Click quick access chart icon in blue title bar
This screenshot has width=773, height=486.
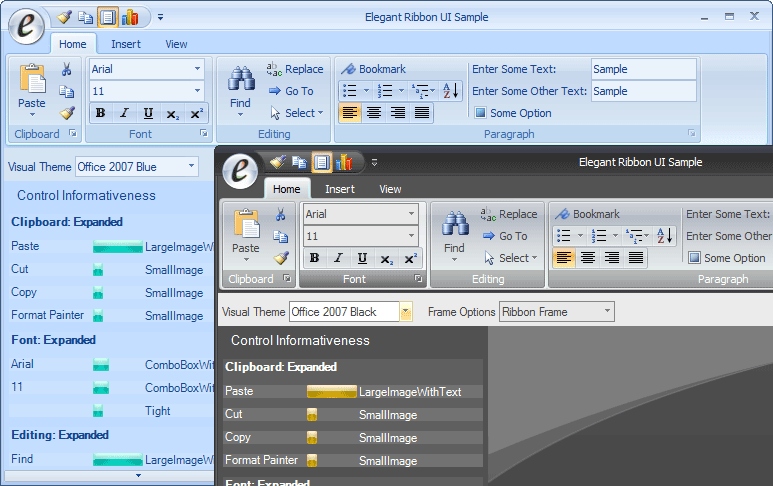coord(130,18)
